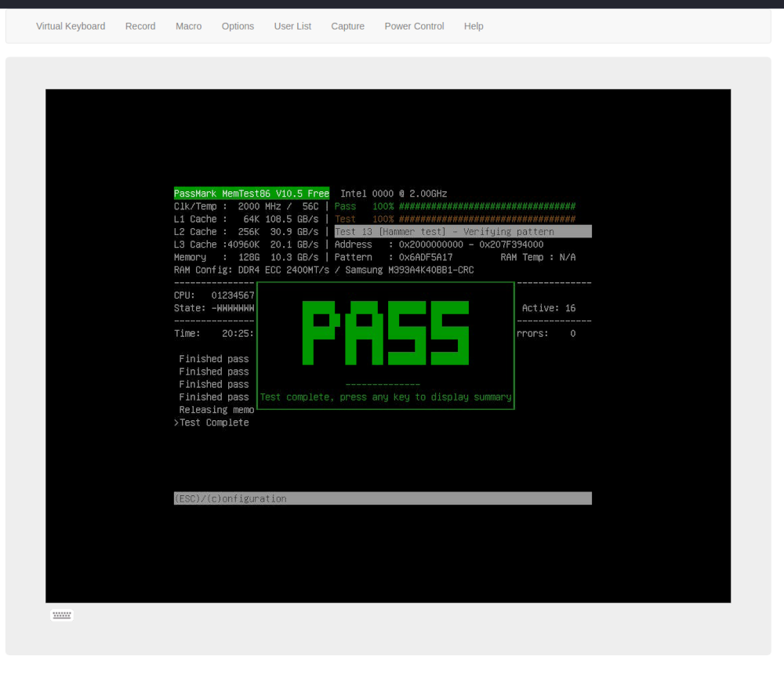Click the PassMark MemTest86 V10.5 banner
This screenshot has width=784, height=674.
[x=252, y=193]
